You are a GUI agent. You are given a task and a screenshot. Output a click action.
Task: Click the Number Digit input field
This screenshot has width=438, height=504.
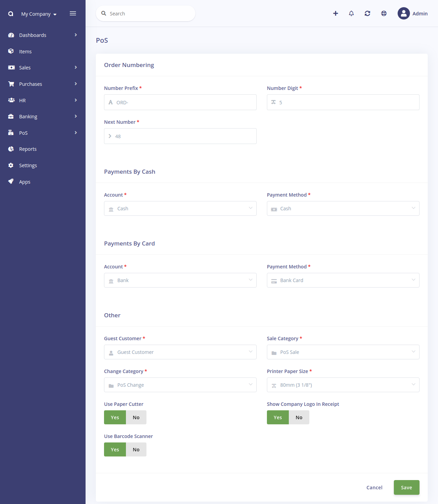click(343, 102)
